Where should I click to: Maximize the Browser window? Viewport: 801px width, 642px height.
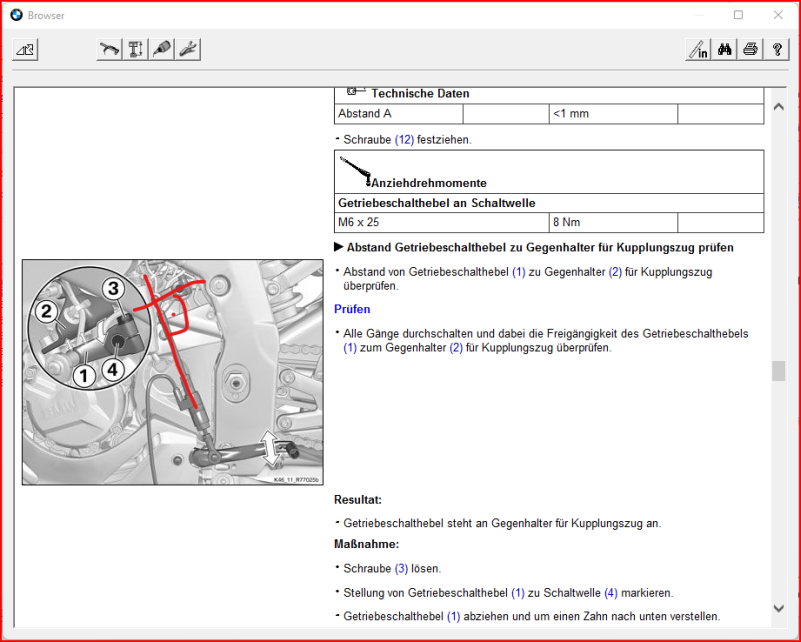738,15
